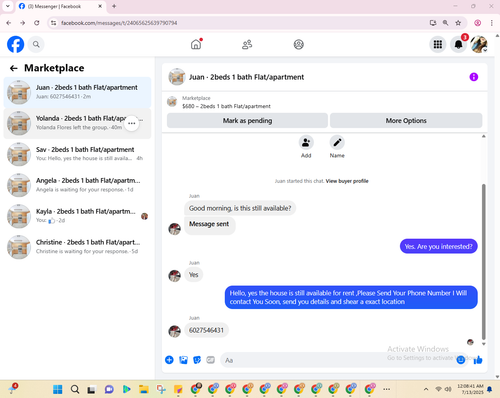Open conversation information purple icon
Viewport: 500px width, 398px height.
[473, 77]
